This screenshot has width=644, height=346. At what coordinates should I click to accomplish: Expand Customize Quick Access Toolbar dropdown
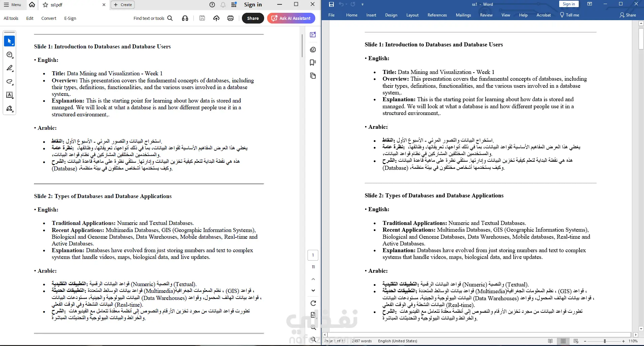[362, 4]
